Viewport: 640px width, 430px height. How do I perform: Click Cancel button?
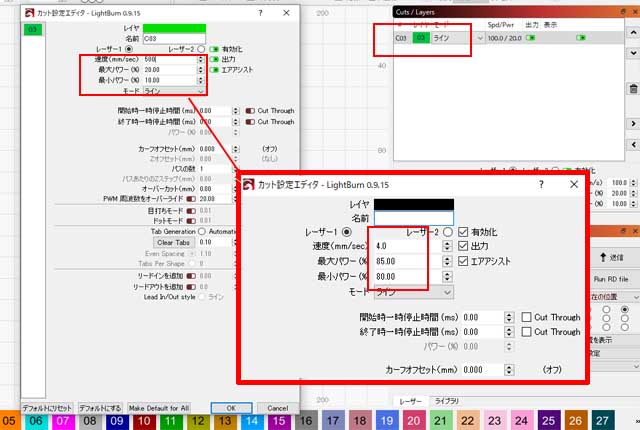click(278, 408)
